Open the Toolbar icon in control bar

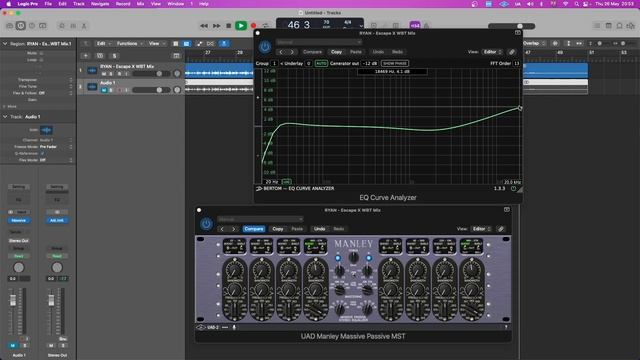43,26
